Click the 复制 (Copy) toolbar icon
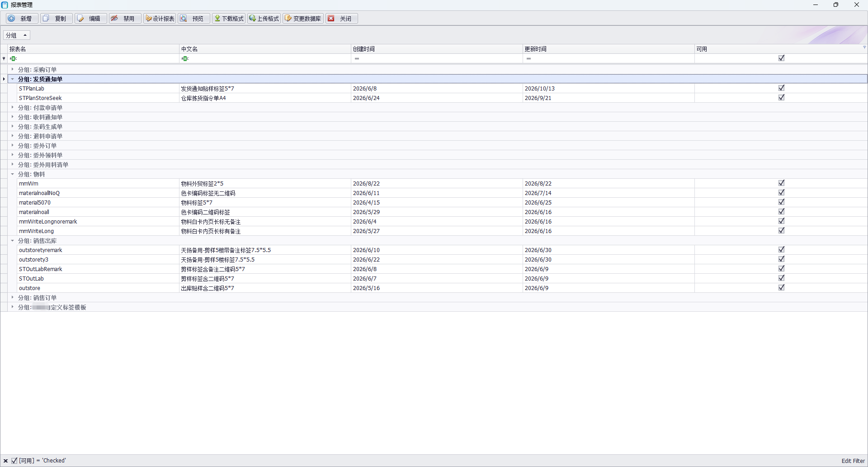The width and height of the screenshot is (868, 467). pos(46,19)
